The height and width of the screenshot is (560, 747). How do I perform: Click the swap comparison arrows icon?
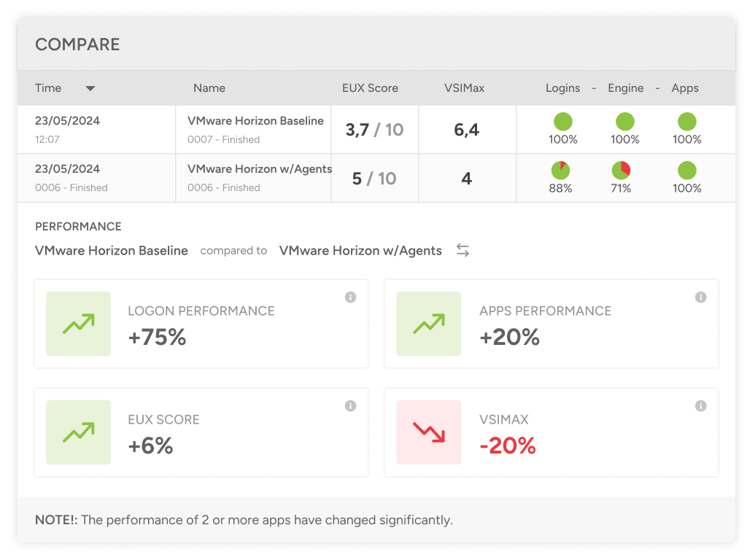click(x=462, y=250)
